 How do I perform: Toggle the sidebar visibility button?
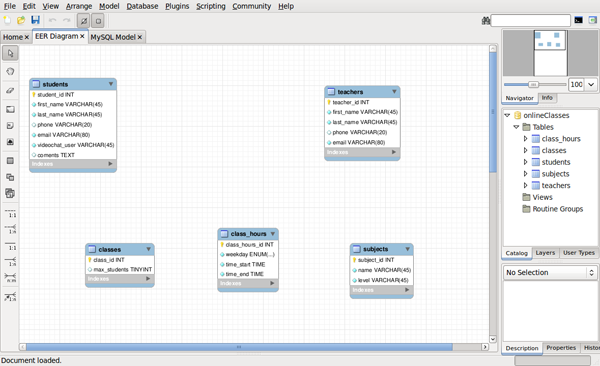point(593,20)
